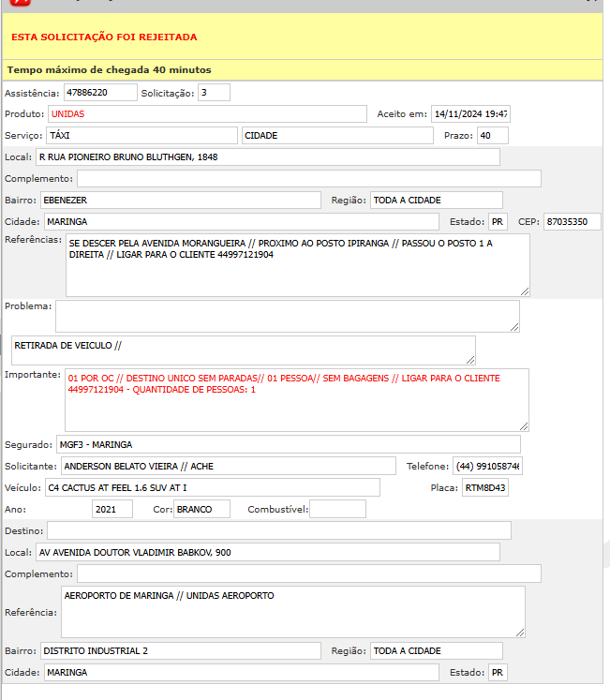Select the Região field beside Bairro EBENEZER
Viewport: 610px width, 700px height.
click(x=437, y=200)
